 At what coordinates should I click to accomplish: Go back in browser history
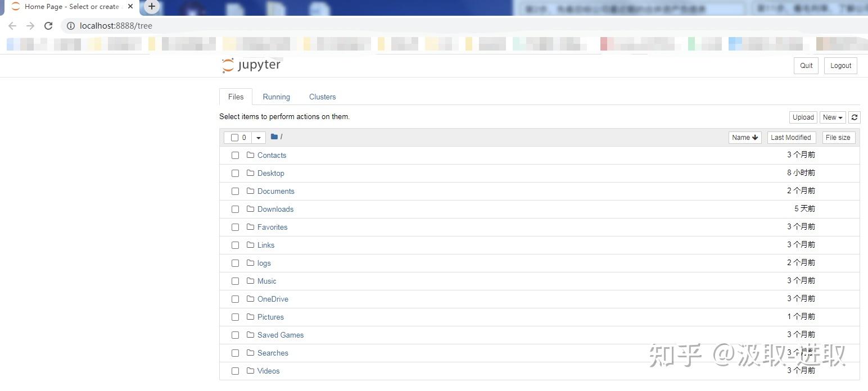coord(12,26)
